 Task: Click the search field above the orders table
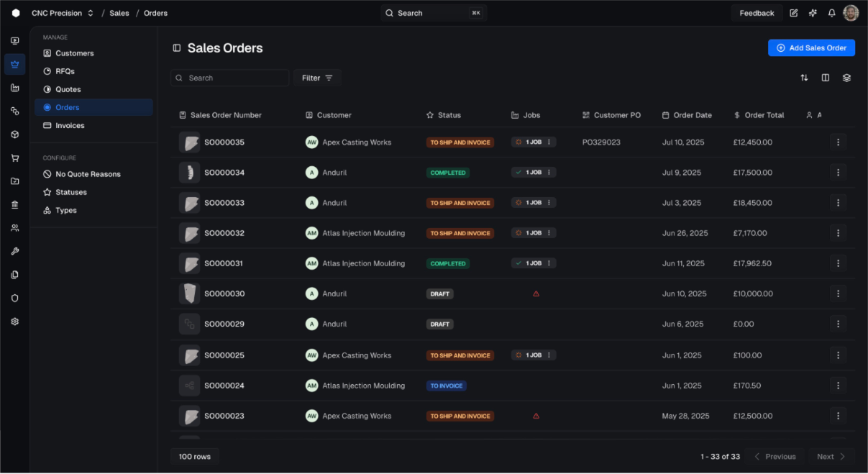pos(230,78)
